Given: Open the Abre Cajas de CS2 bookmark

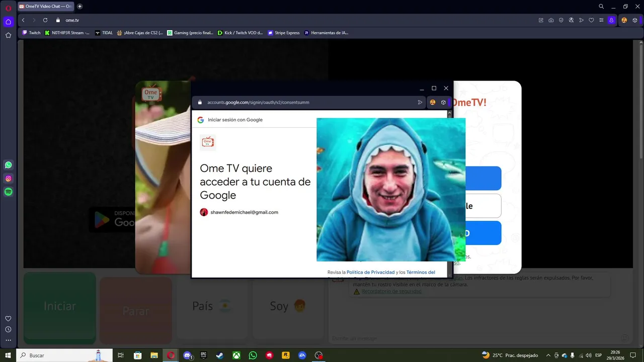Looking at the screenshot, I should [x=140, y=33].
